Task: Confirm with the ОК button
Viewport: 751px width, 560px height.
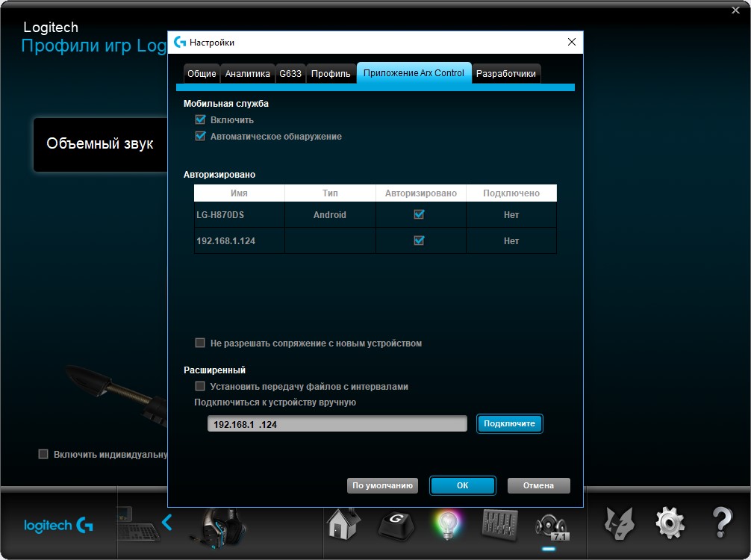Action: tap(462, 485)
